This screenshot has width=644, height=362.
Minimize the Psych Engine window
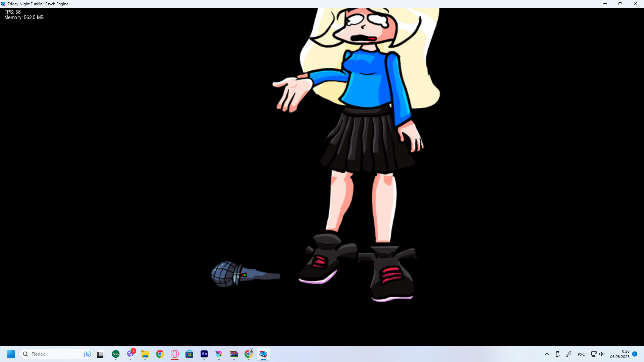[605, 4]
